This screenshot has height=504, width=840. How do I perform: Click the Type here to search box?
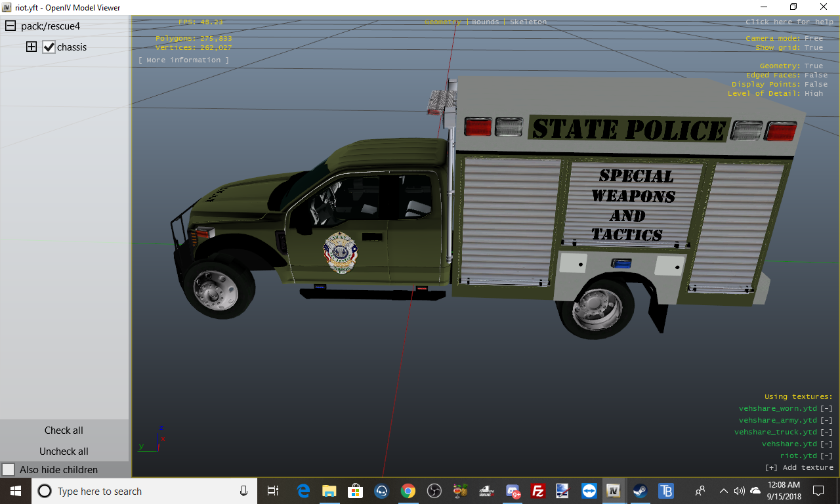(144, 491)
